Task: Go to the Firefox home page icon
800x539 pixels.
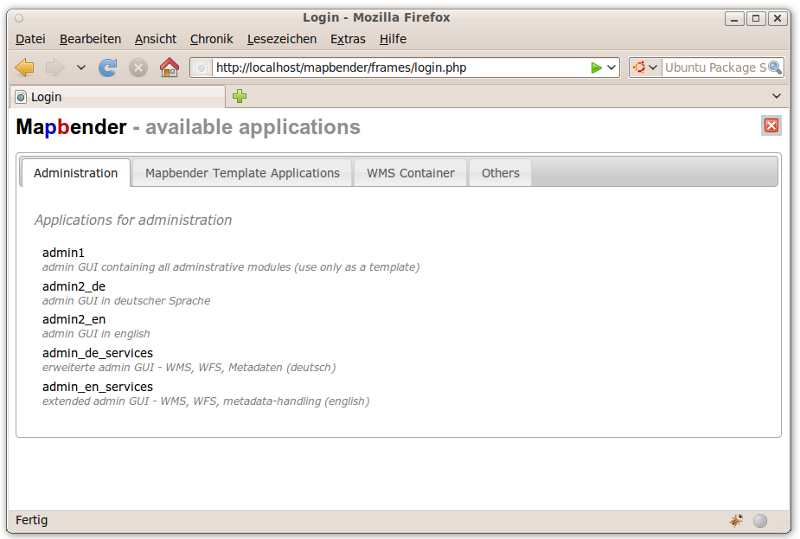Action: (x=169, y=68)
